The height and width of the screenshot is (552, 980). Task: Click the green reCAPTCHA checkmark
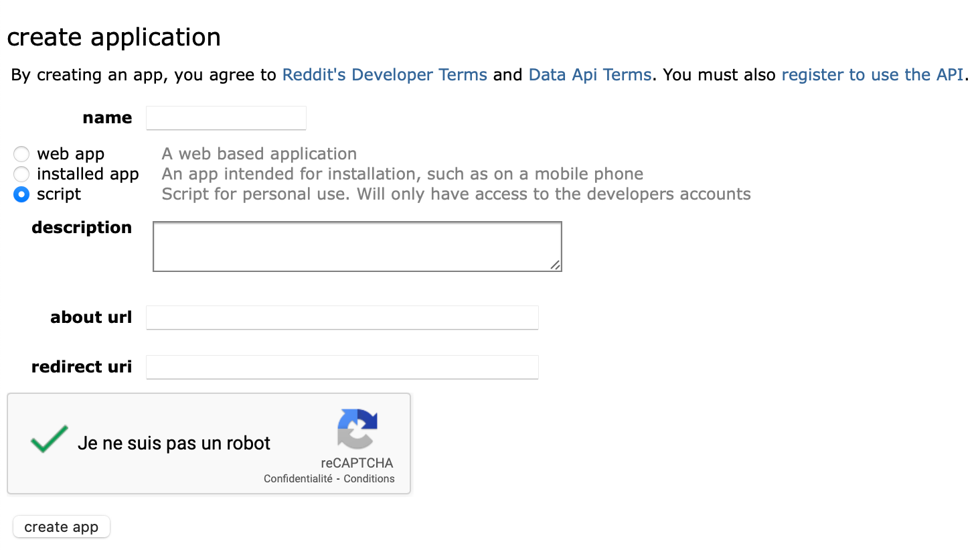49,439
